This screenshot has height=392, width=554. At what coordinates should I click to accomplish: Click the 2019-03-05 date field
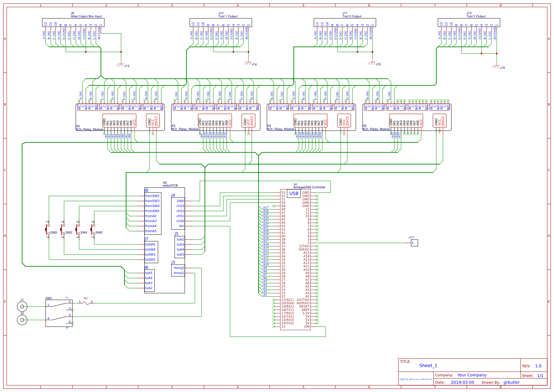pos(462,382)
